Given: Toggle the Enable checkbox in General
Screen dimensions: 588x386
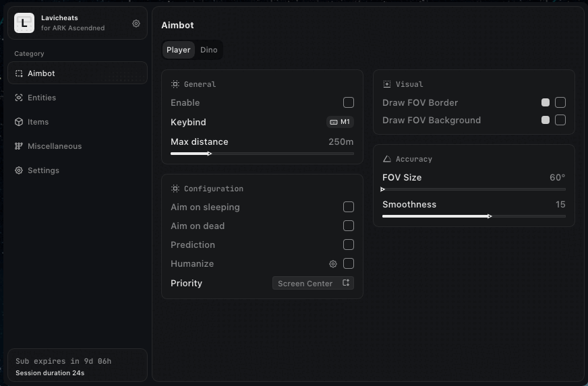Looking at the screenshot, I should (x=349, y=102).
